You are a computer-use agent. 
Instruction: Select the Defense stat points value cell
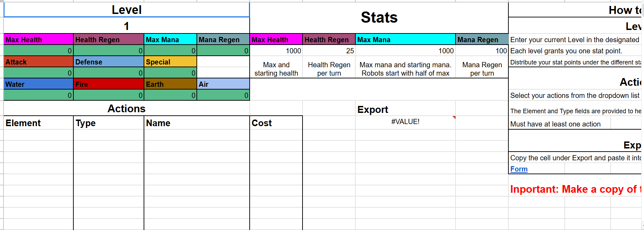[108, 73]
